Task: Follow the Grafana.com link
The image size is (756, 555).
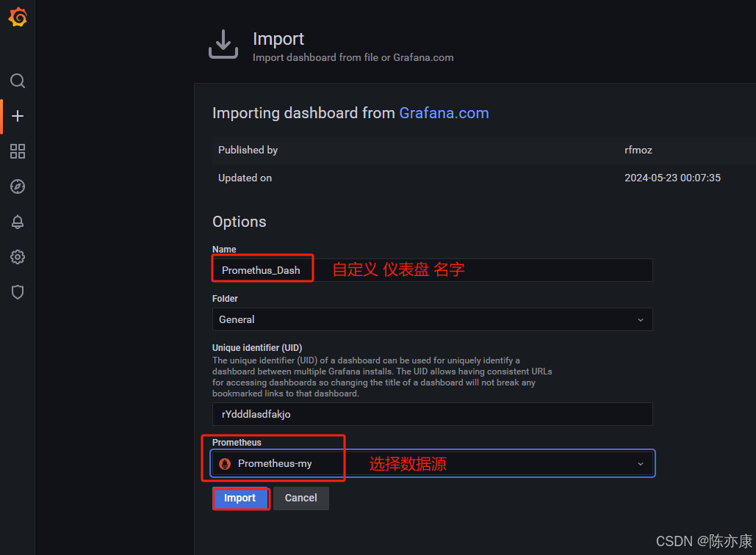Action: (444, 113)
